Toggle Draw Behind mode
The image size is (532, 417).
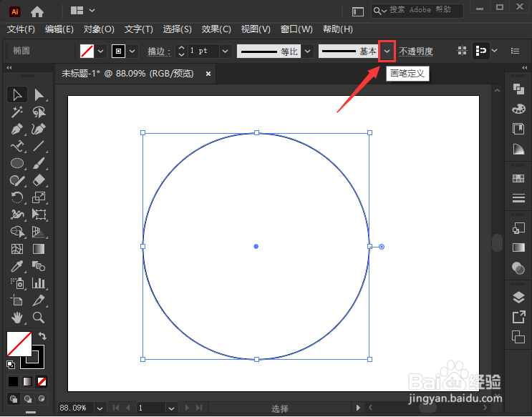(27, 399)
